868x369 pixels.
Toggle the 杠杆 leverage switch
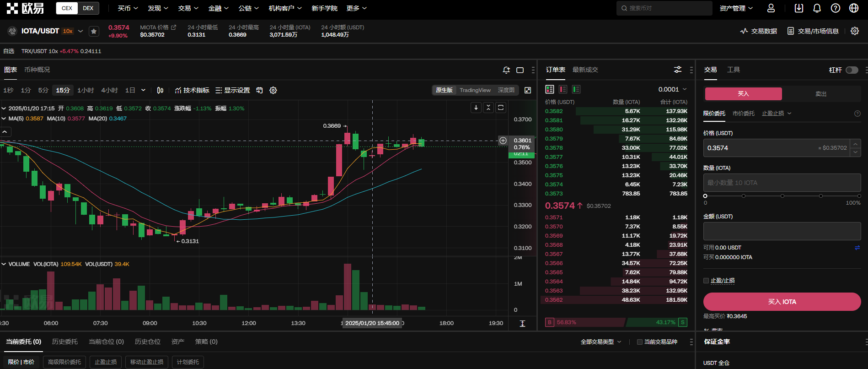coord(852,70)
